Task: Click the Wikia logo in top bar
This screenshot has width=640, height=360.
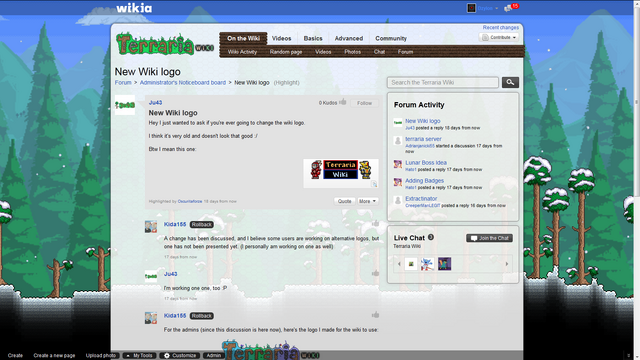Action: (x=134, y=8)
